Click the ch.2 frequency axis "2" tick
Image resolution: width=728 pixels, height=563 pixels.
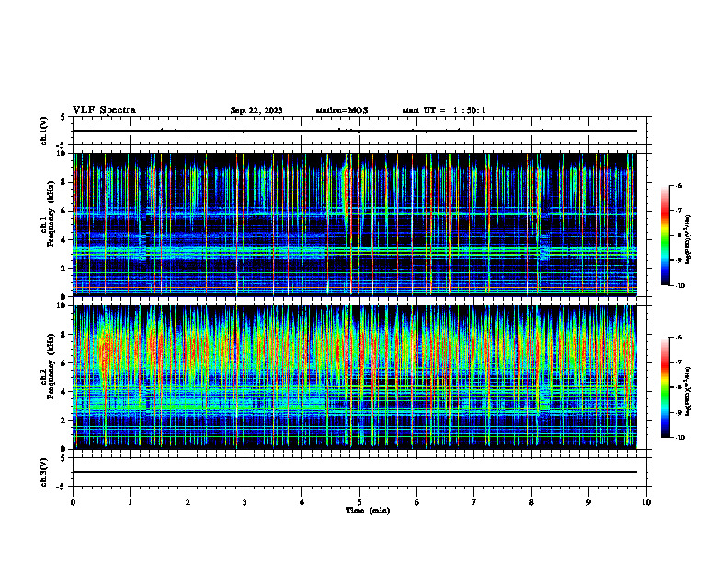point(63,420)
